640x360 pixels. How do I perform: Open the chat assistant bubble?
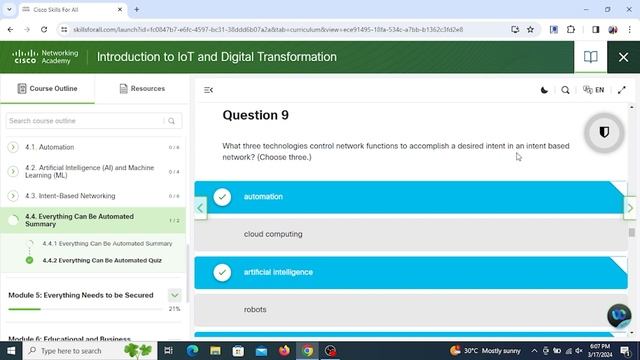coord(619,316)
